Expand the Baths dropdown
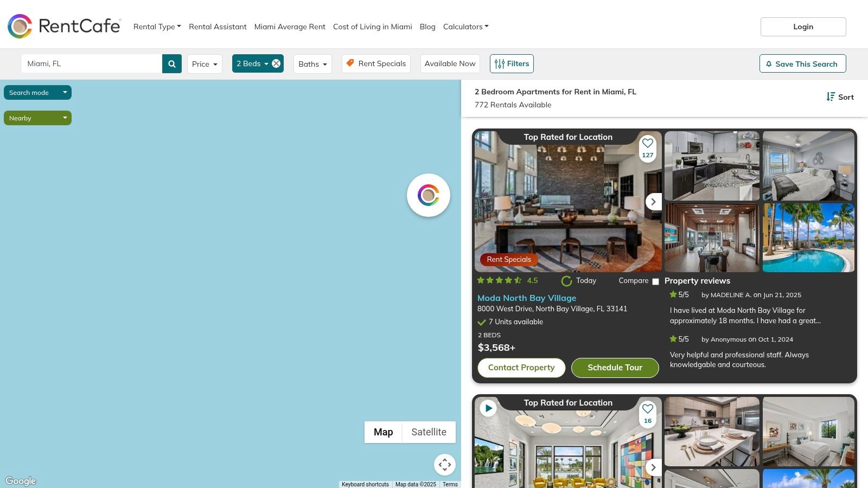 pyautogui.click(x=312, y=63)
